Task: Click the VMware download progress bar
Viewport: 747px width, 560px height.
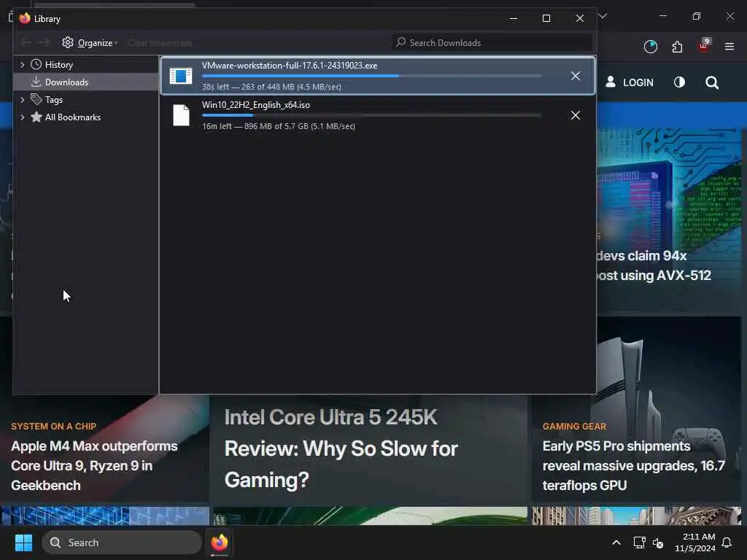Action: point(371,76)
